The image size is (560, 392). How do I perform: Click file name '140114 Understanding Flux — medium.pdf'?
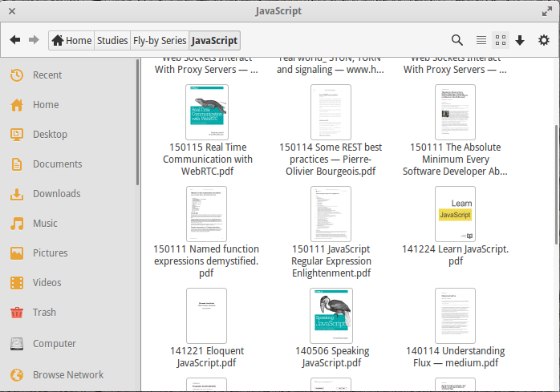click(x=456, y=357)
